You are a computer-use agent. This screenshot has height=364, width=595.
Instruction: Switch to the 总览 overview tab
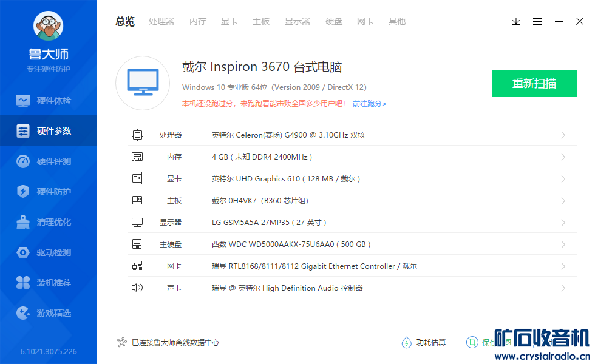tap(125, 22)
